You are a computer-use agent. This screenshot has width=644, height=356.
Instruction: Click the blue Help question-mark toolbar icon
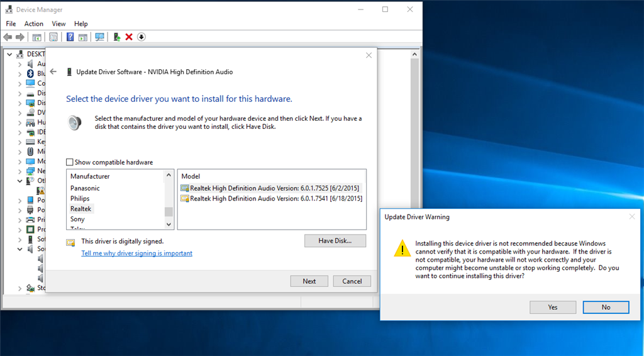pos(70,37)
